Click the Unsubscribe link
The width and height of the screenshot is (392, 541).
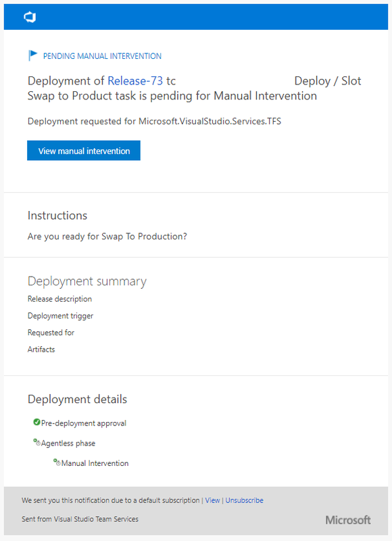click(x=244, y=500)
